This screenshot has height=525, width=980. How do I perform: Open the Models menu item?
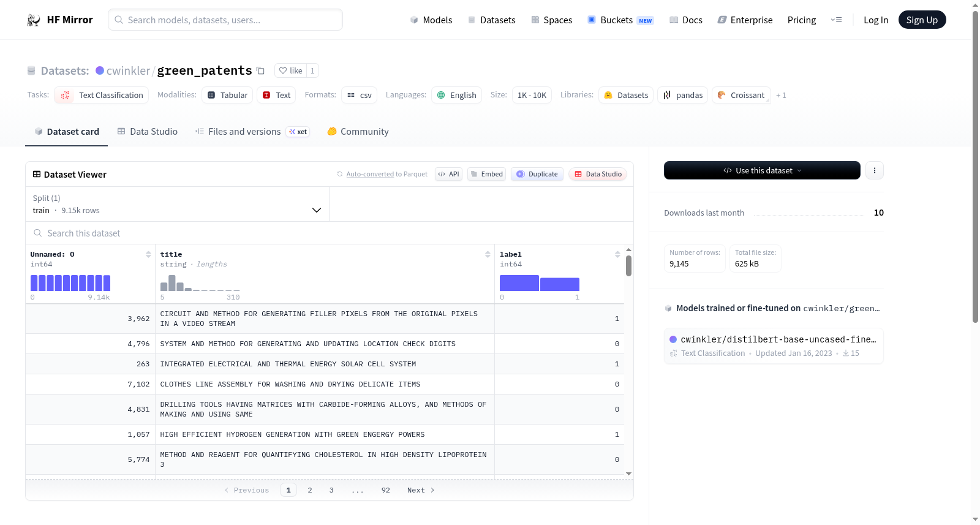tap(431, 20)
